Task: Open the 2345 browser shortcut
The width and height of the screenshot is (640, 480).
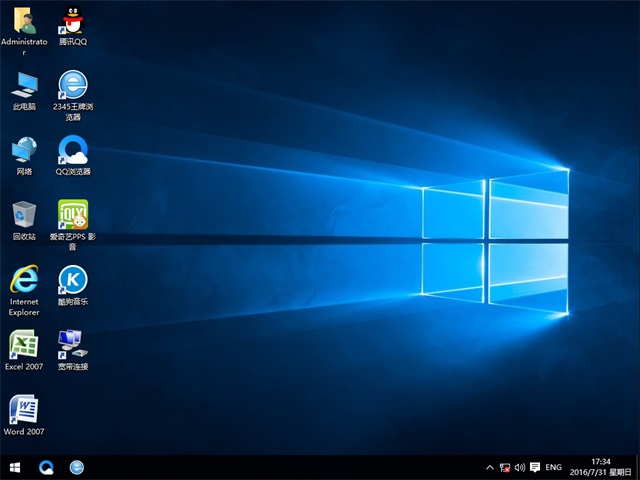Action: pos(72,84)
